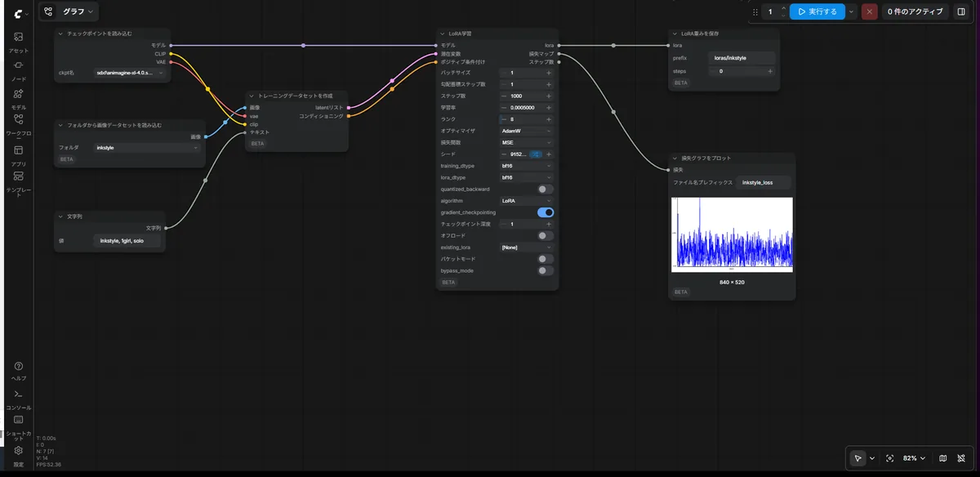
Task: Open the テンプレート (Templates) sidebar panel
Action: click(x=18, y=184)
